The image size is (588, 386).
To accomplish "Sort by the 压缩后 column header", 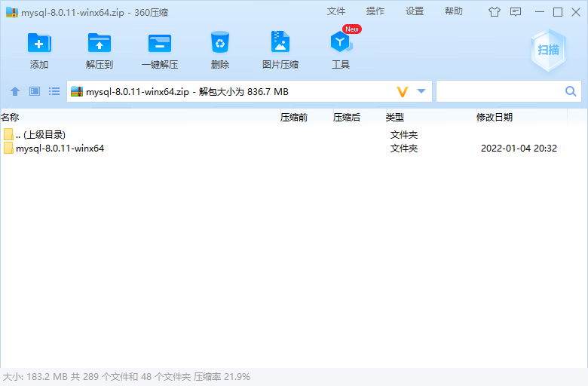I will tap(358, 117).
